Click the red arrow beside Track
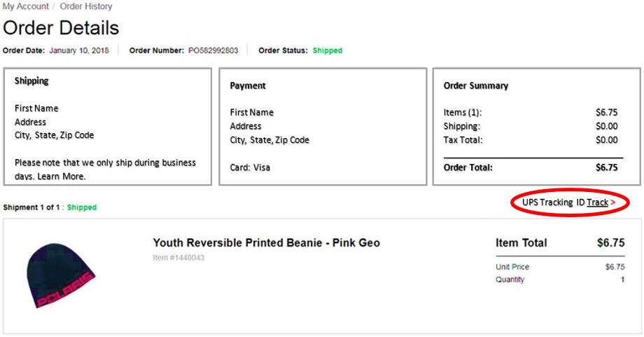Image resolution: width=644 pixels, height=337 pixels. (613, 202)
